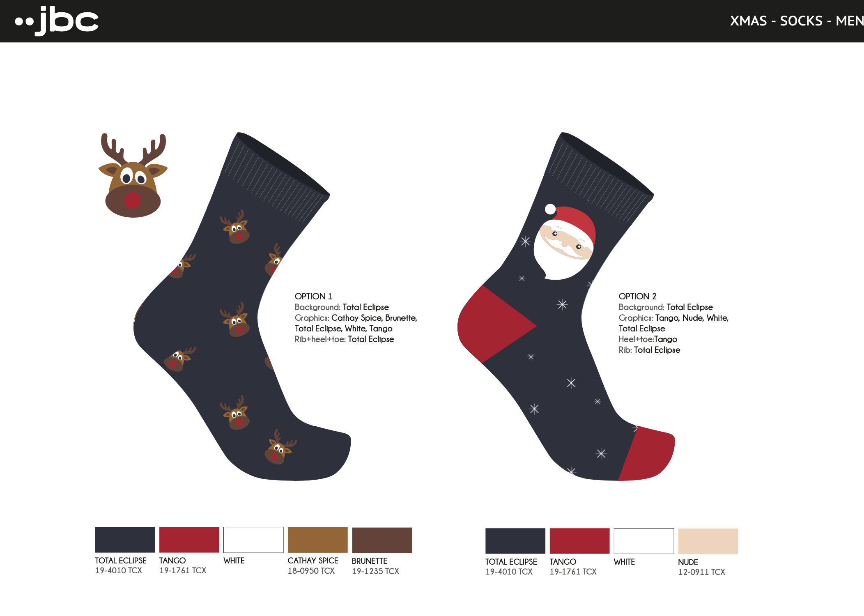The height and width of the screenshot is (616, 864).
Task: Click the large reindeer head illustration
Action: click(133, 175)
